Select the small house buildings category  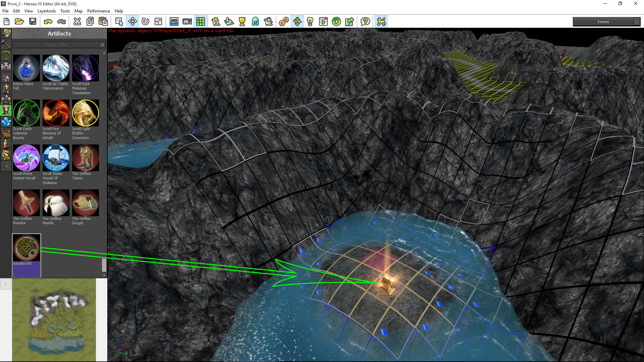6,77
